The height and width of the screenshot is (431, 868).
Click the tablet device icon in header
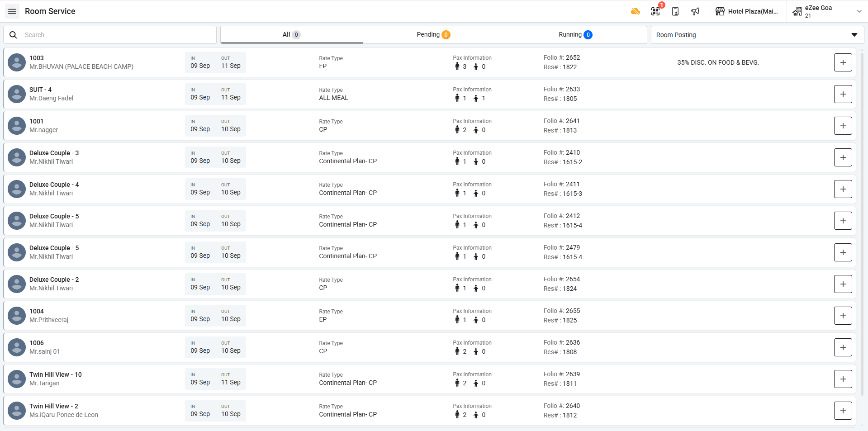675,11
